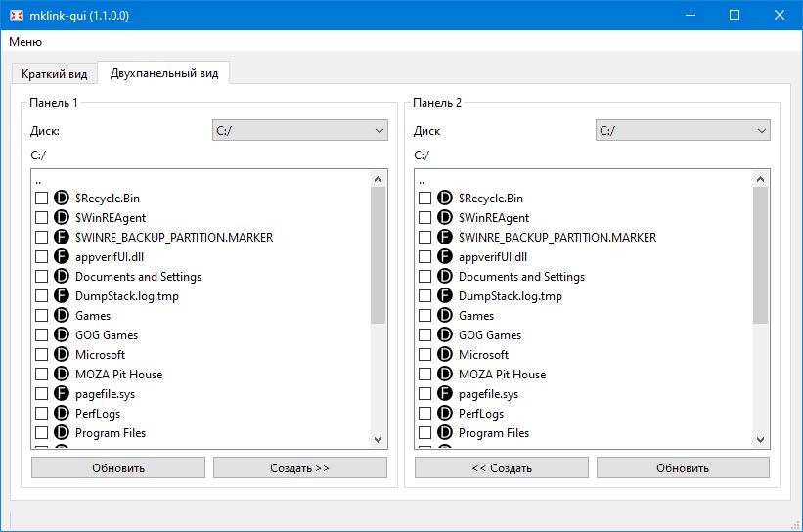Viewport: 803px width, 532px height.
Task: Click the F icon of pagefile.sys in Panel 1
Action: pyautogui.click(x=62, y=393)
